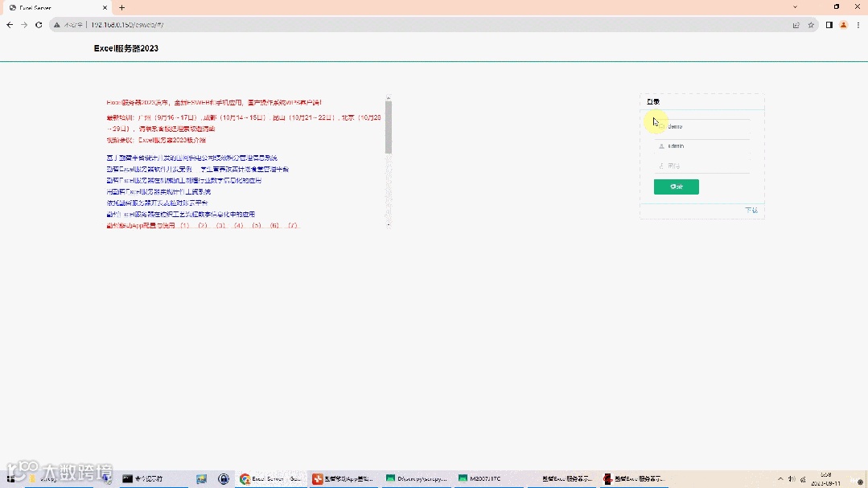Switch to Chrome Excel Server taskbar button
Screen dimensions: 868x488
[270, 478]
